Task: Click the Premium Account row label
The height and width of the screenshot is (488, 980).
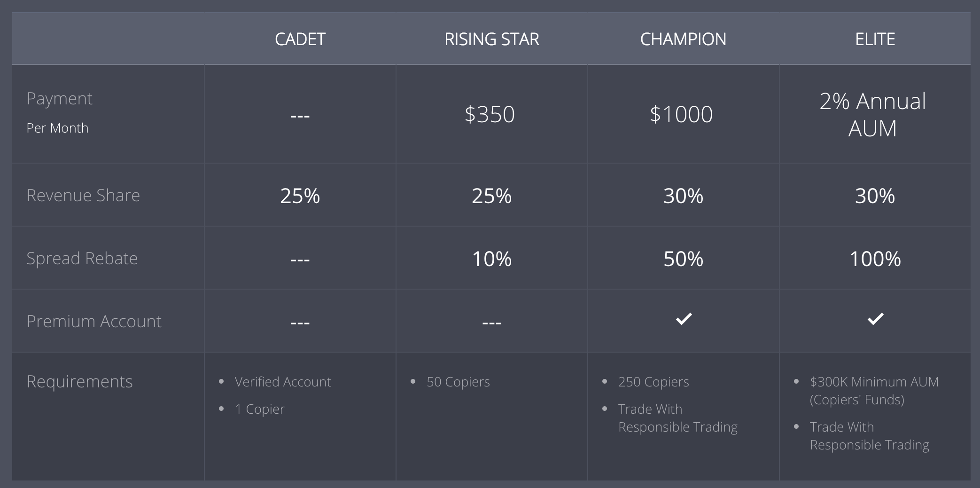Action: coord(94,321)
